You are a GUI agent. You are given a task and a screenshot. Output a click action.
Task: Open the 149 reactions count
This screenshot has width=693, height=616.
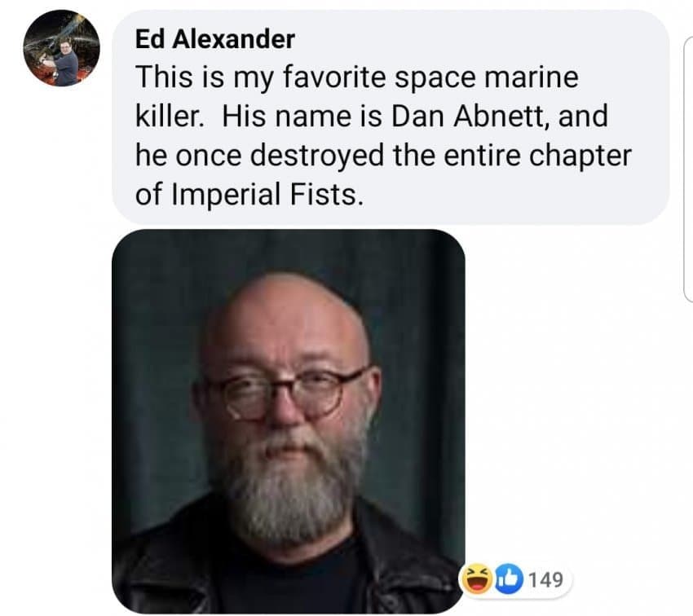545,579
